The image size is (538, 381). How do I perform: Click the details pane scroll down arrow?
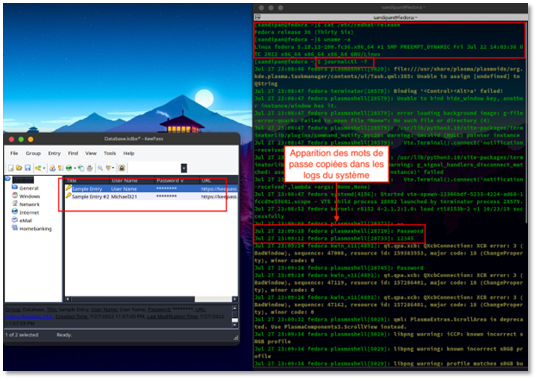pyautogui.click(x=235, y=325)
